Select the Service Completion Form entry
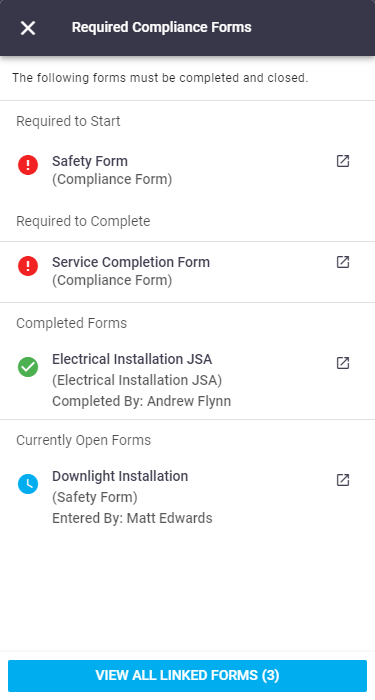 (188, 271)
